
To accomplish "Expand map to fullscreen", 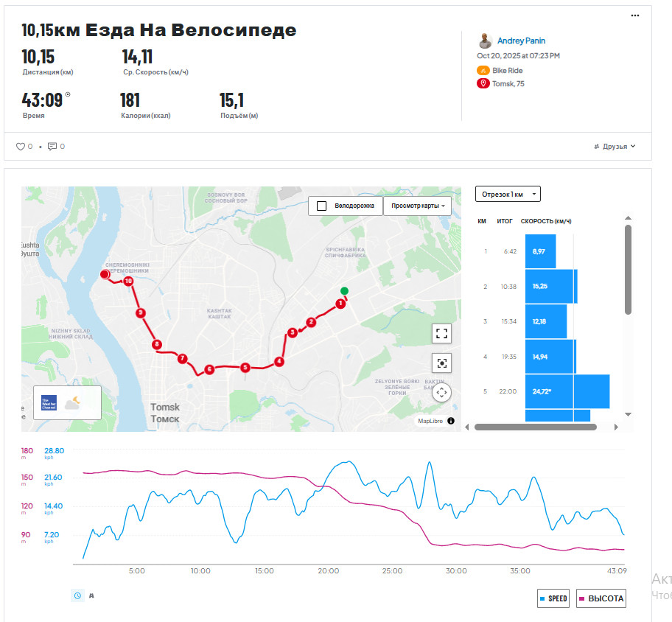I will pos(441,333).
